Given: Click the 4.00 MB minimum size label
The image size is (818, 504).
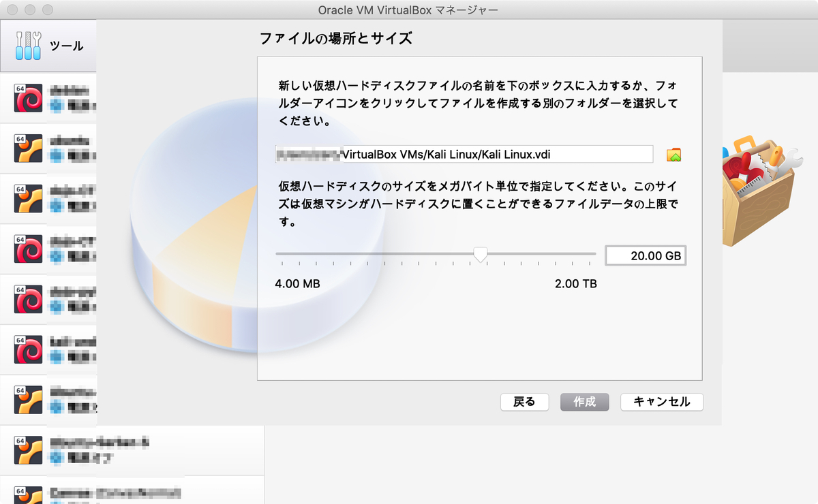Looking at the screenshot, I should (x=297, y=283).
